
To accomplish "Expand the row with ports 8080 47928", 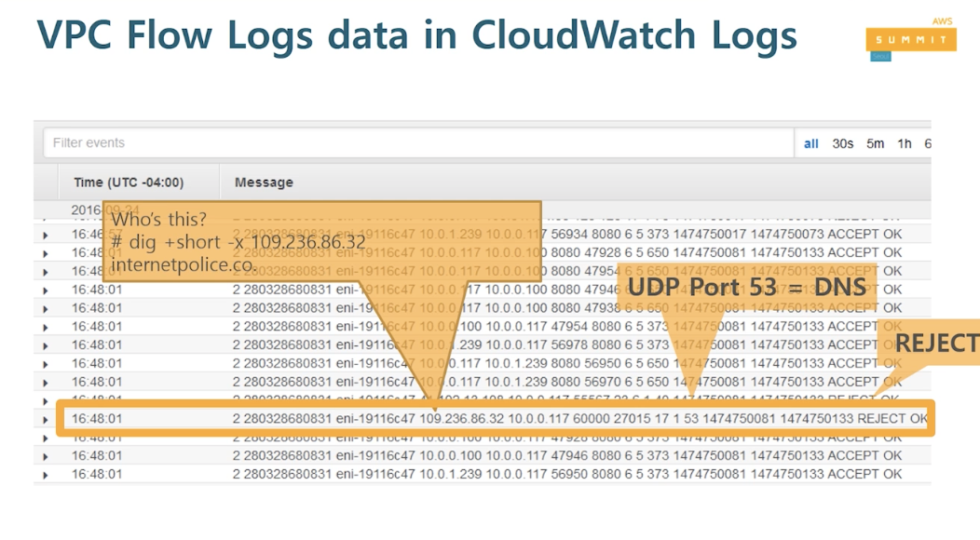I will tap(45, 254).
